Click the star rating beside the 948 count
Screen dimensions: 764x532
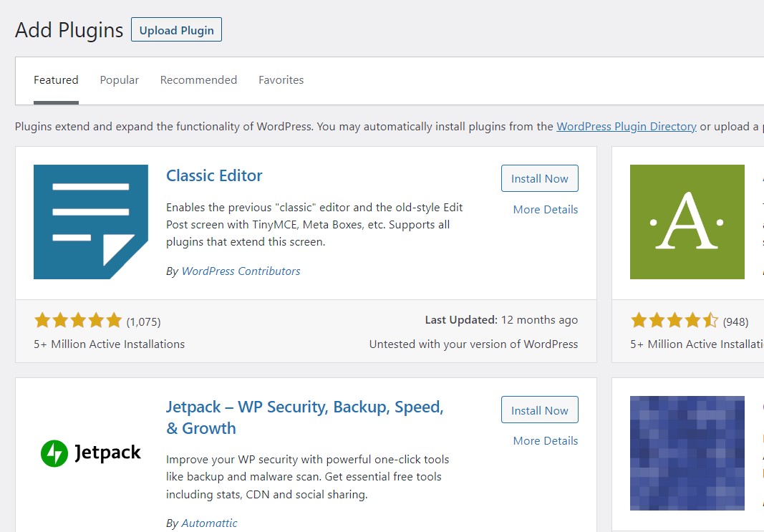point(674,321)
